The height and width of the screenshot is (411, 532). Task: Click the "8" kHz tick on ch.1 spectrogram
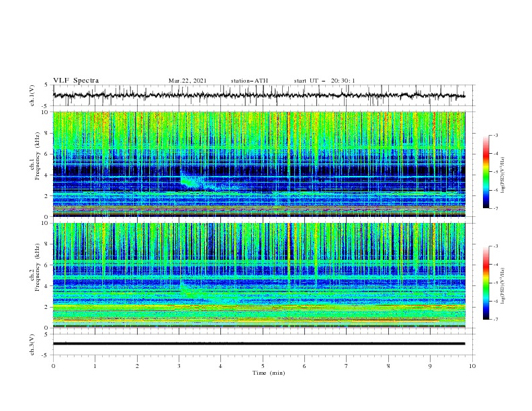pyautogui.click(x=47, y=133)
